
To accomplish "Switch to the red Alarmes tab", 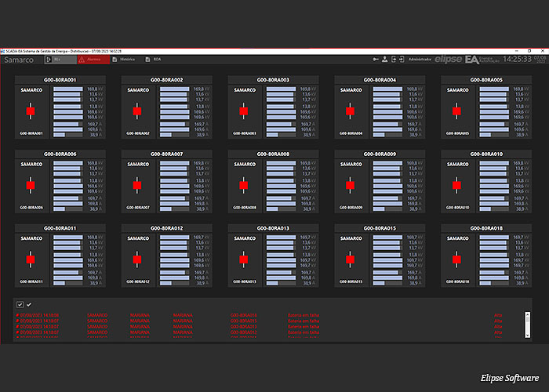I will pos(93,60).
